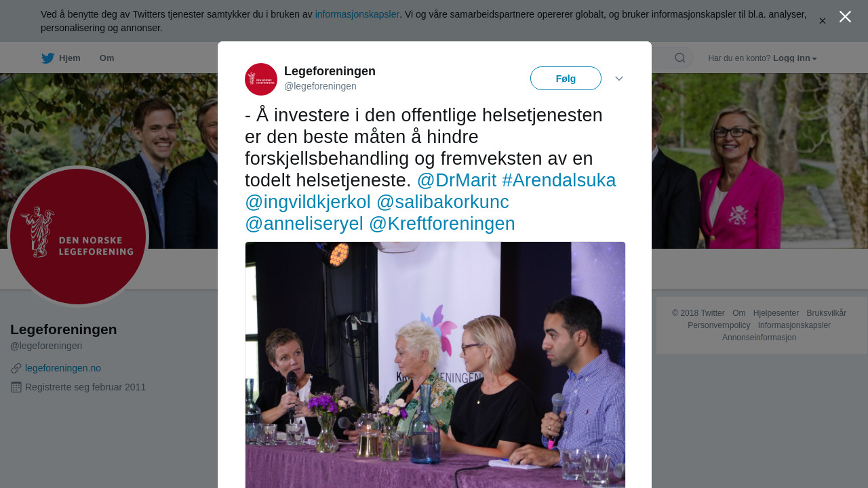868x488 pixels.
Task: Click the search magnifier icon
Action: [680, 58]
